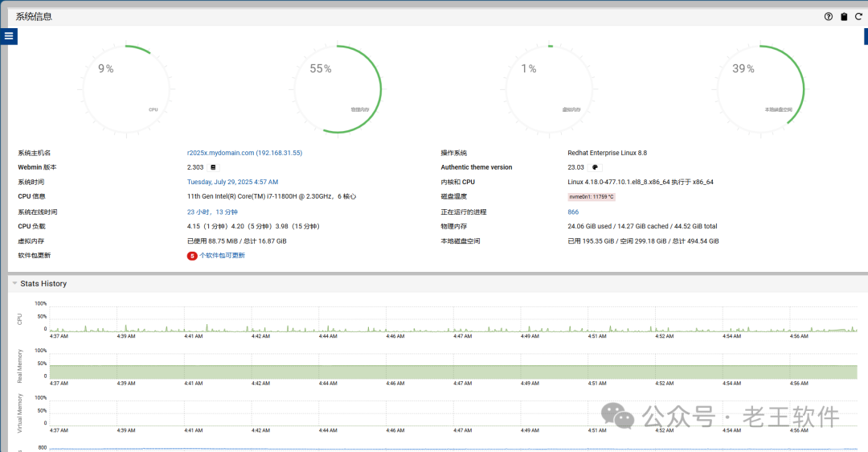Image resolution: width=868 pixels, height=452 pixels.
Task: Click the red 5 updates badge
Action: click(x=192, y=256)
